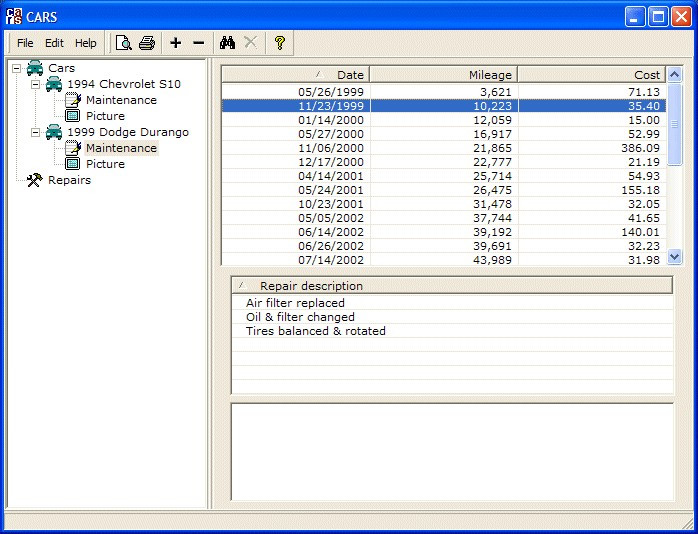Viewport: 698px width, 534px height.
Task: Click the Repairs tools icon
Action: [35, 180]
